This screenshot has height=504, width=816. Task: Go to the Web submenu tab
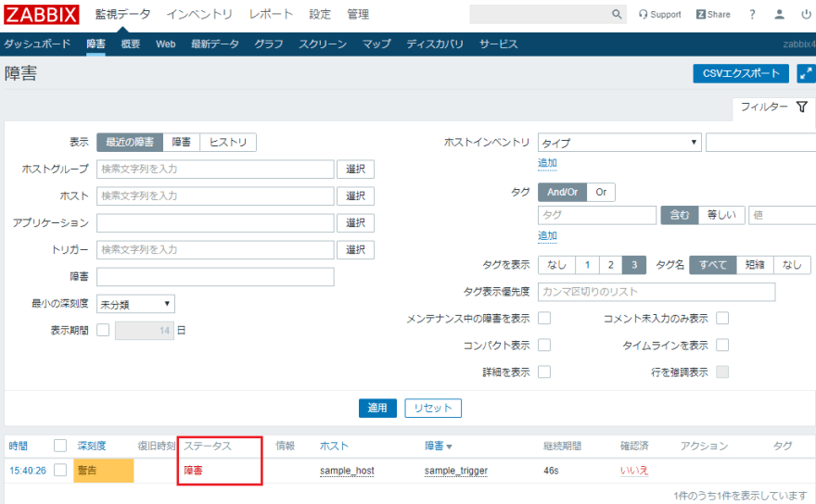click(165, 44)
